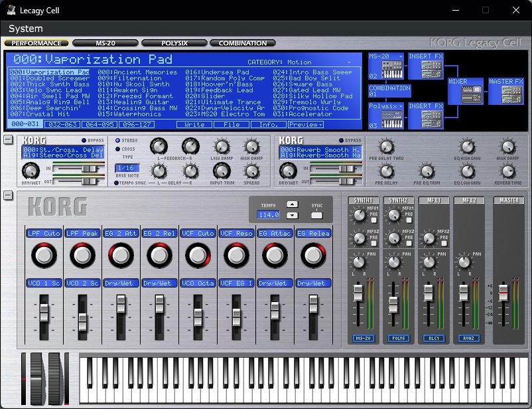Viewport: 532px width, 409px height.
Task: Click the Low Damp knob
Action: [222, 147]
